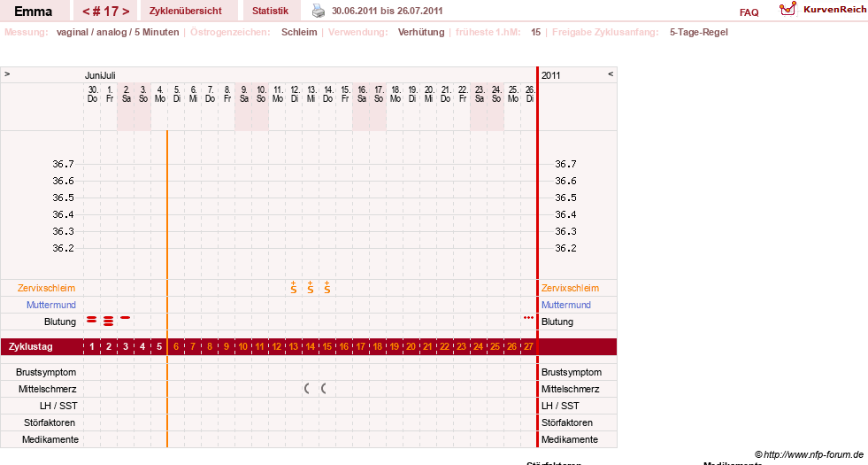Click left temperature label 36.7
This screenshot has width=868, height=465.
click(63, 164)
